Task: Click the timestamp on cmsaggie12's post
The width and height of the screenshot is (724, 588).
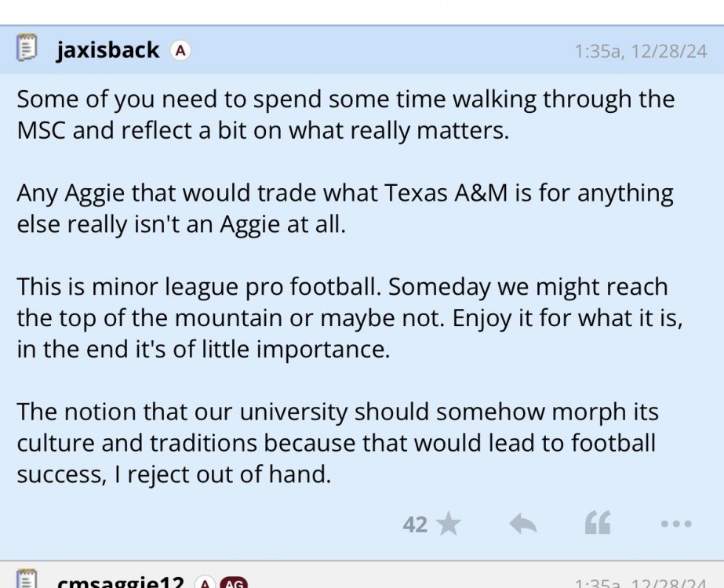Action: coord(640,583)
